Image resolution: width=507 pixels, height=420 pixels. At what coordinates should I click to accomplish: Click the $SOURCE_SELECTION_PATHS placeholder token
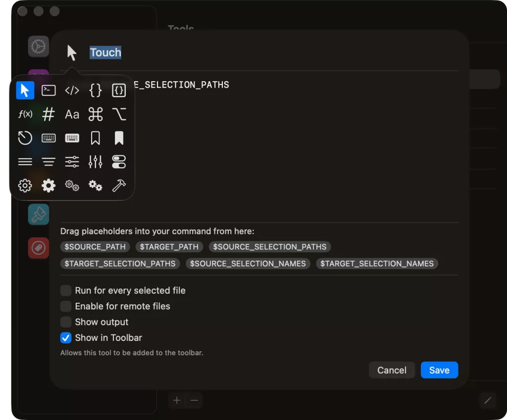point(270,247)
